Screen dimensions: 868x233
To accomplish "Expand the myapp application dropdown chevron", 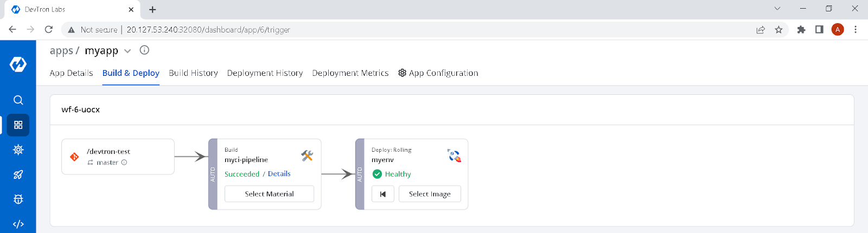I will 127,51.
